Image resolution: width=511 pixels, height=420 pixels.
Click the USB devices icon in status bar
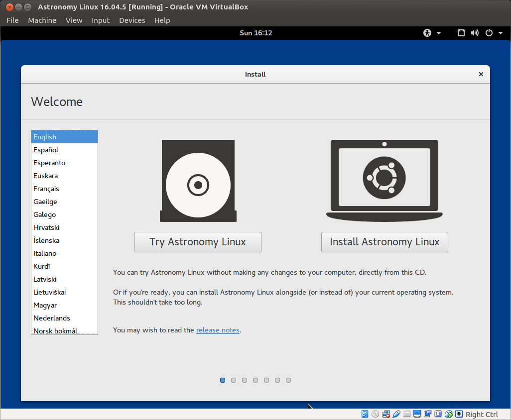pyautogui.click(x=396, y=414)
